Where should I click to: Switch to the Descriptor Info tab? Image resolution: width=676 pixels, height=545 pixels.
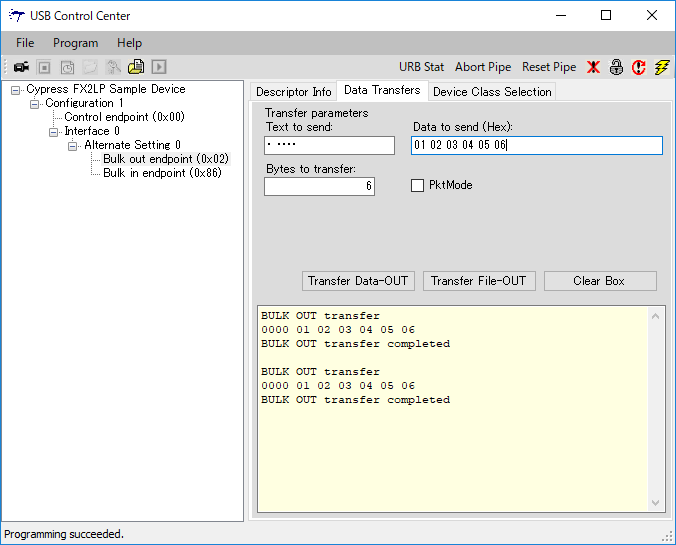pos(294,92)
